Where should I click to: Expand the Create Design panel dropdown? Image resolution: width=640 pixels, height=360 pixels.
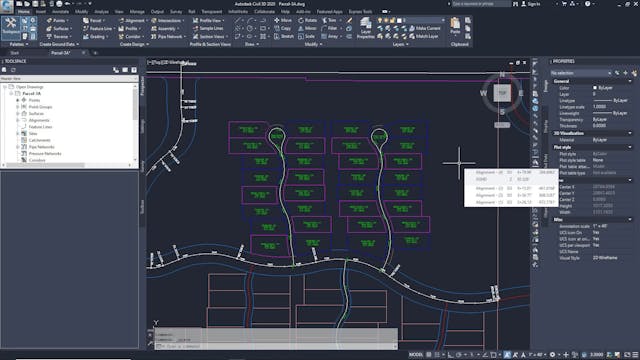[x=134, y=44]
